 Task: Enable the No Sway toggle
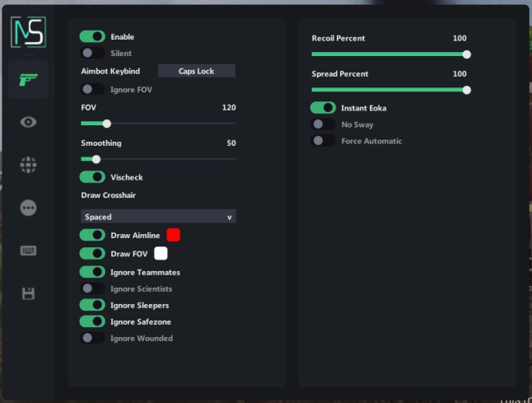[323, 124]
